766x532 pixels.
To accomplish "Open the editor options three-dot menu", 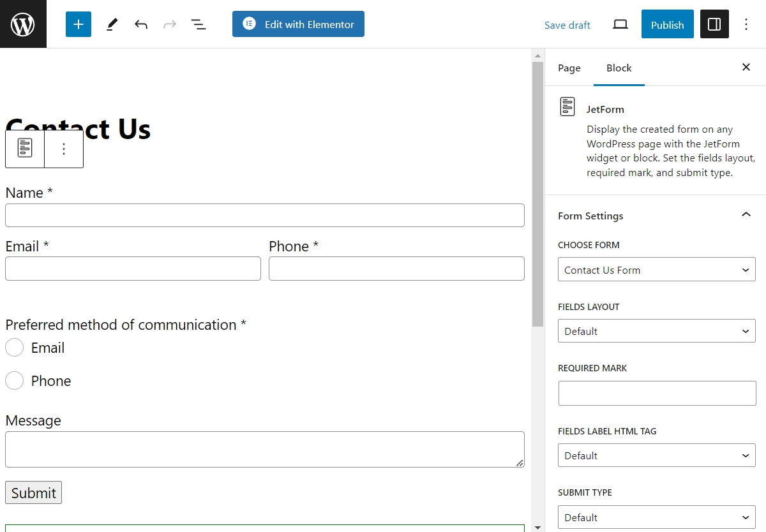I will [x=746, y=24].
